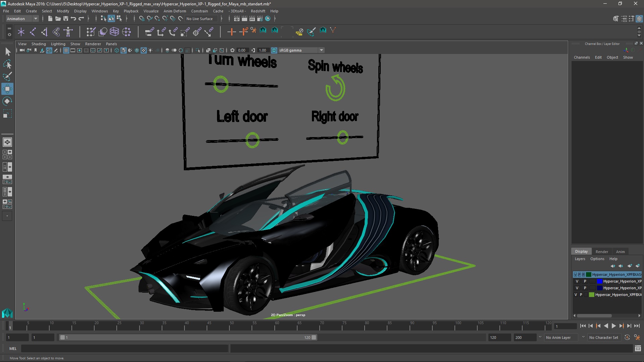Open the Render View window icon
Screen dimensions: 644x362
(237, 19)
